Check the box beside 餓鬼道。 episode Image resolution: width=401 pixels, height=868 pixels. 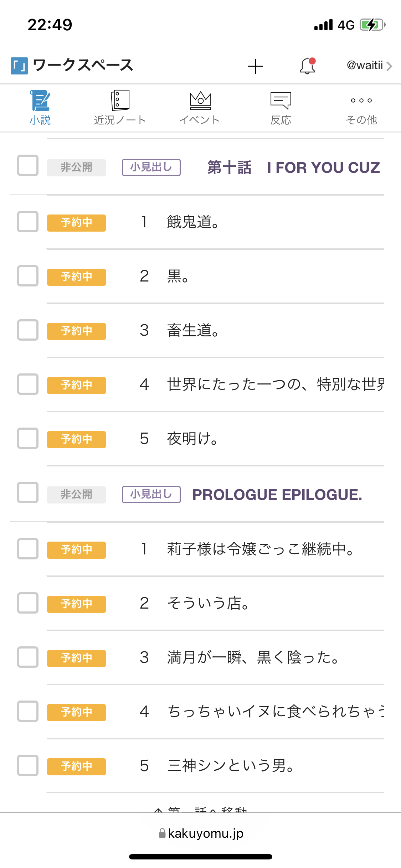28,222
